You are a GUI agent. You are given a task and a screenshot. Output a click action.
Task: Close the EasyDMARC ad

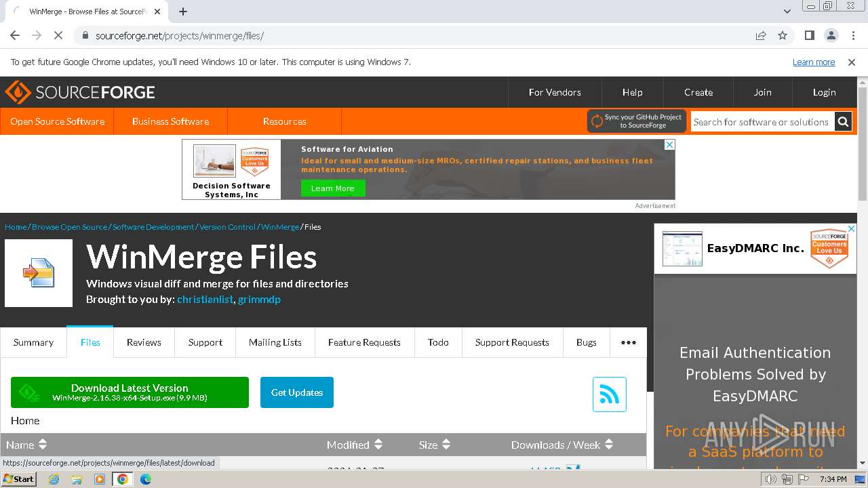tap(852, 229)
